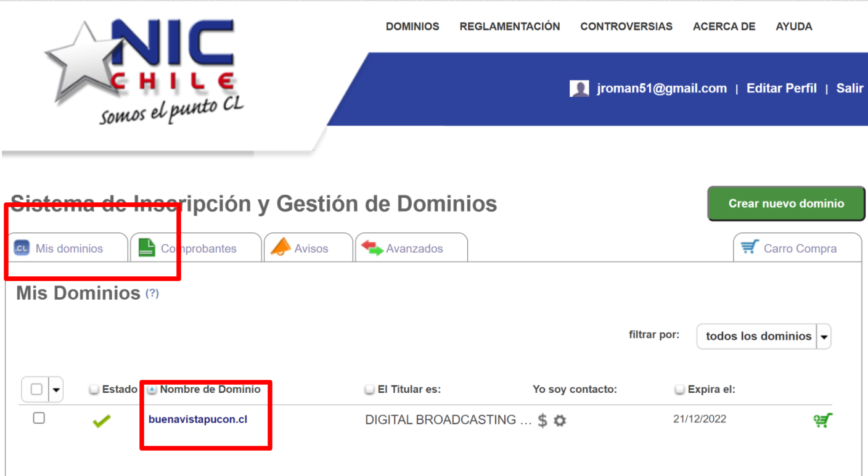Click the .CL icon on Mis dominios tab

point(23,248)
